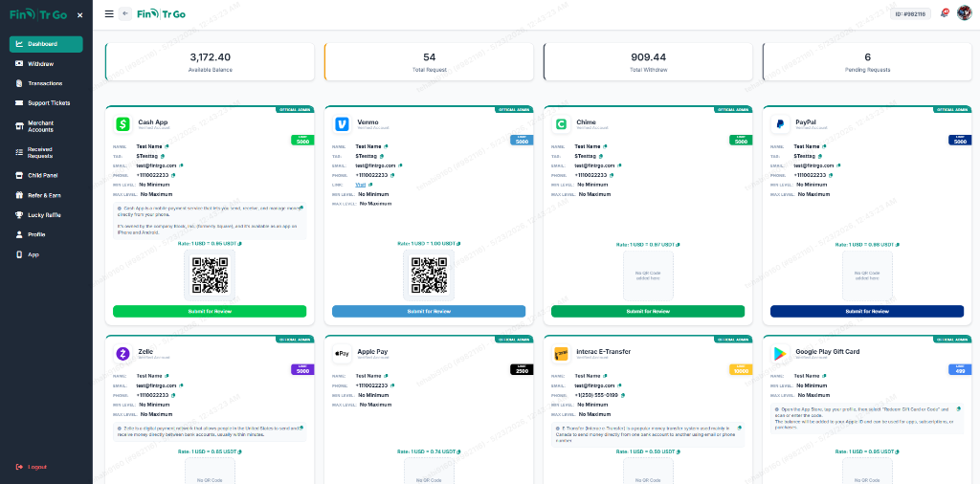The image size is (980, 484).
Task: Click the Total Request 54 card
Action: [x=429, y=62]
